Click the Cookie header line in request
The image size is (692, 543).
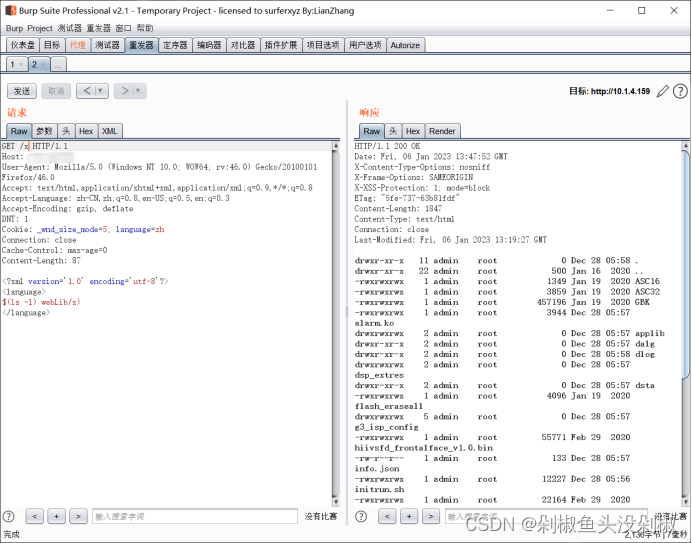point(83,230)
